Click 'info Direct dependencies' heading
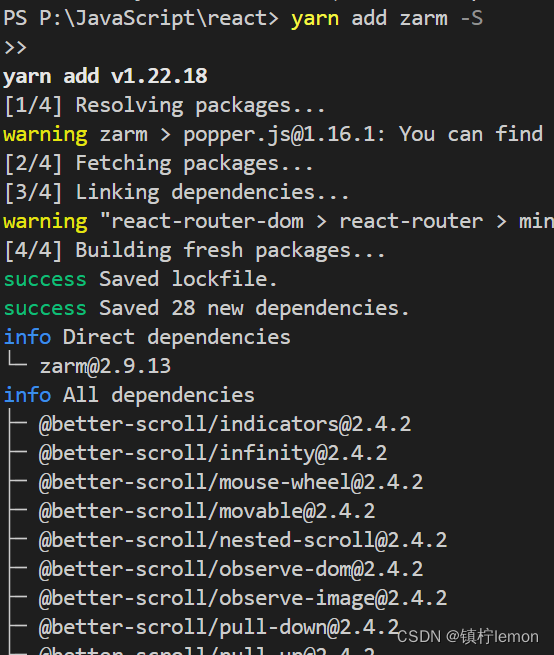The width and height of the screenshot is (554, 655). [x=147, y=337]
